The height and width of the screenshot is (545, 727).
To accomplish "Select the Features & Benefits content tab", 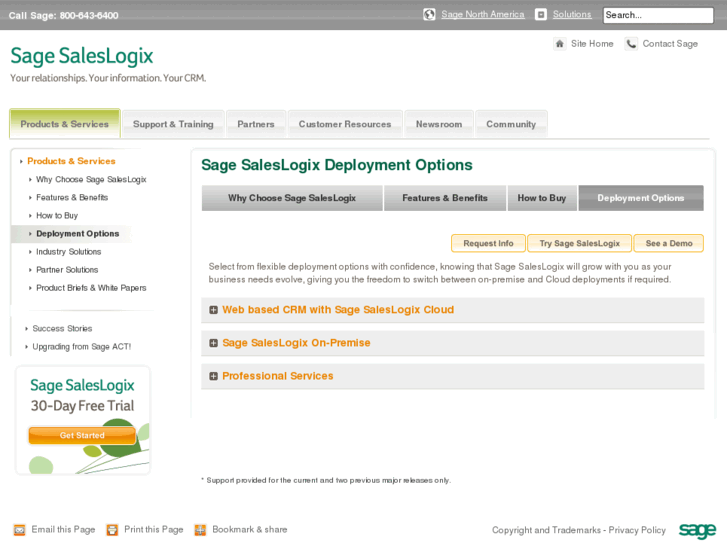I will pyautogui.click(x=445, y=198).
